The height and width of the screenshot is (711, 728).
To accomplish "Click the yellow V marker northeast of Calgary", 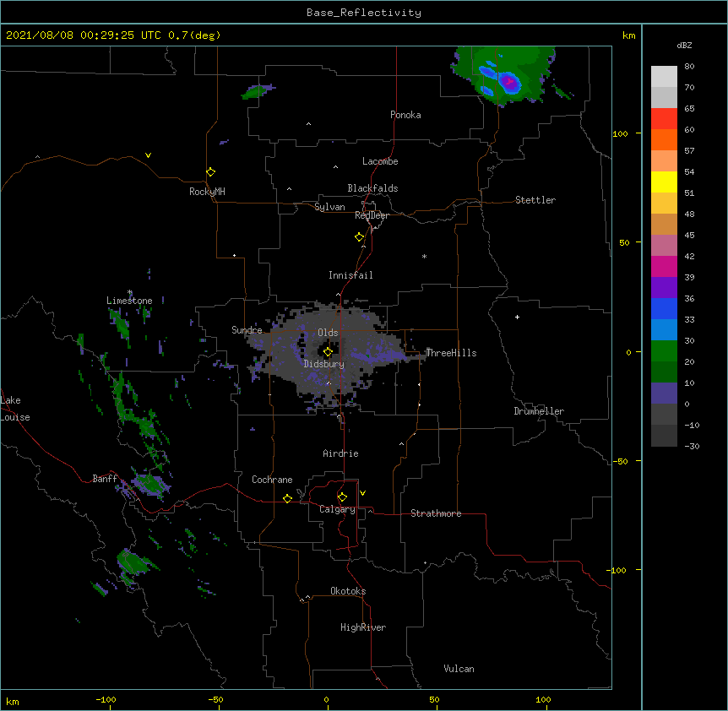I will 362,493.
